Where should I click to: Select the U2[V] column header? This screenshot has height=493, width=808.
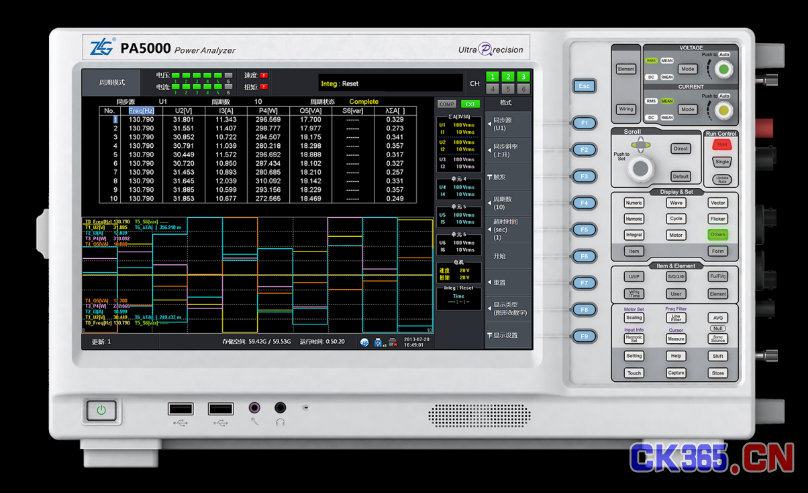click(x=183, y=111)
